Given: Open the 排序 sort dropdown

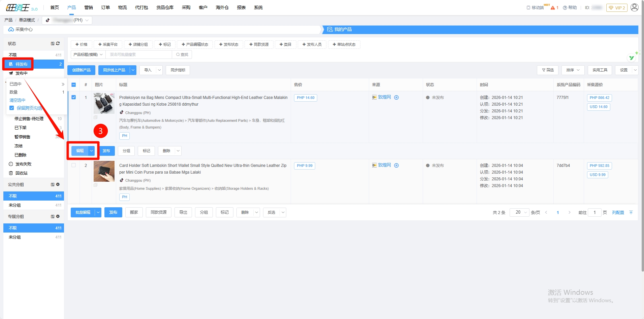Looking at the screenshot, I should pos(573,70).
